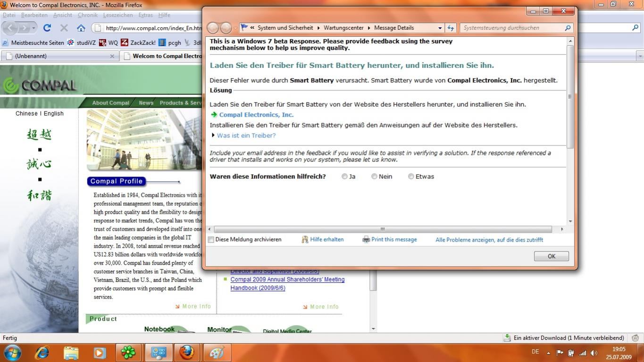Open the history dropdown next to forward button
The height and width of the screenshot is (362, 644).
pos(33,28)
